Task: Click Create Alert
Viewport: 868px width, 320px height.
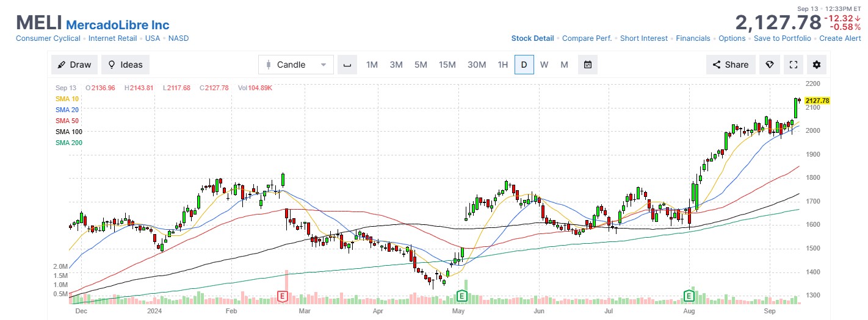Action: [840, 38]
